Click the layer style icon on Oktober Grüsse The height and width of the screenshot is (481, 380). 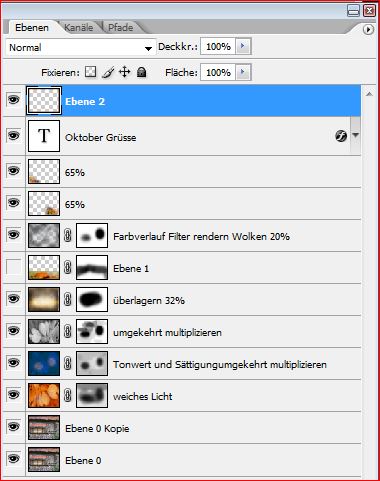pyautogui.click(x=341, y=136)
